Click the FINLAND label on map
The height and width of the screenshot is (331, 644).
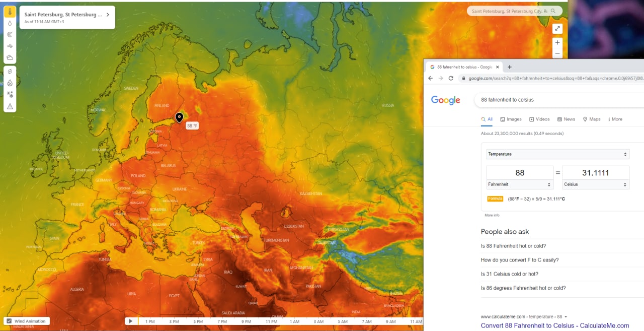162,105
